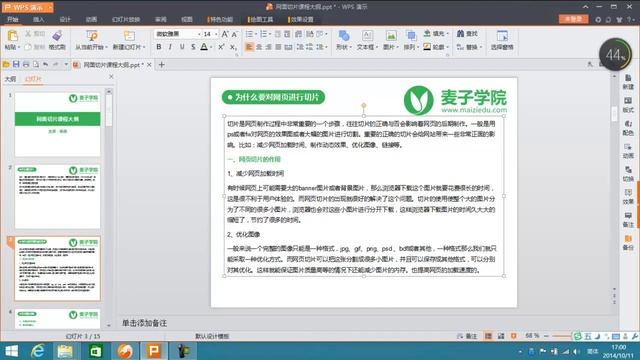Open Internet Explorer from the taskbar
Screen dimensions: 640x360
point(38,351)
